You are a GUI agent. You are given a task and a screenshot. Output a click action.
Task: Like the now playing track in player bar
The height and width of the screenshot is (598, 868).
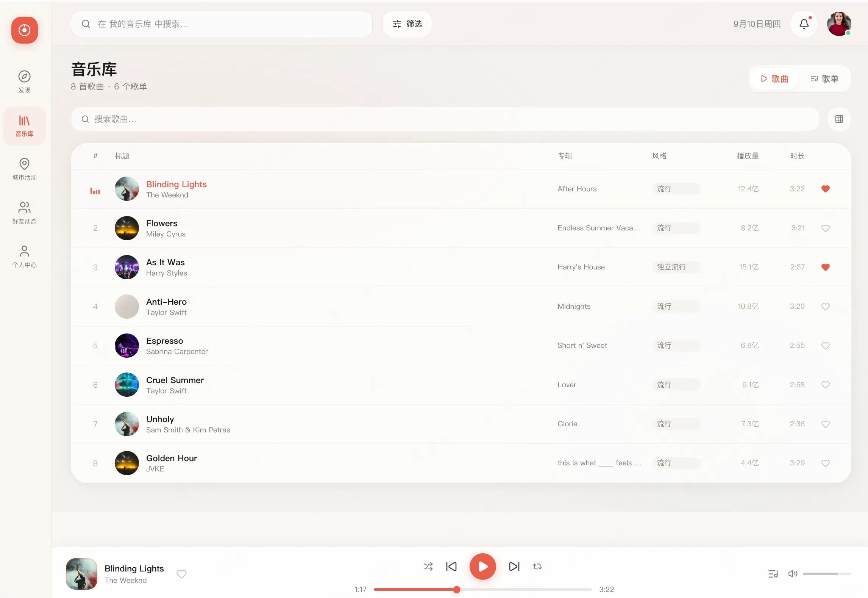pos(181,574)
